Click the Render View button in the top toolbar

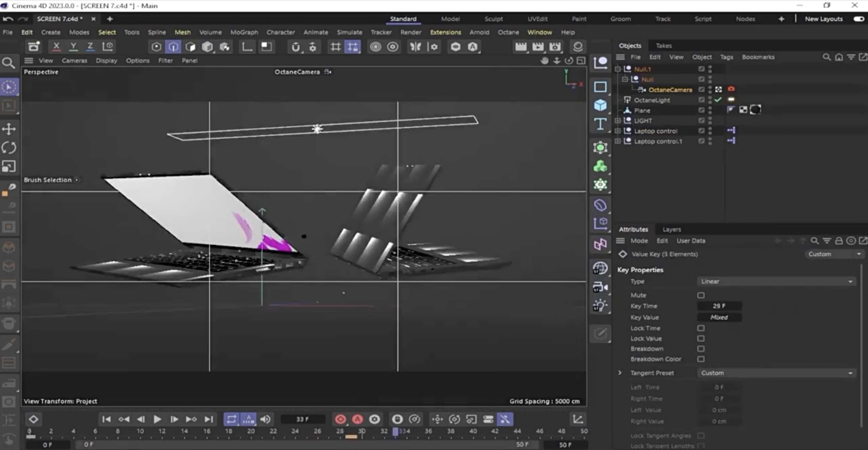[x=521, y=47]
